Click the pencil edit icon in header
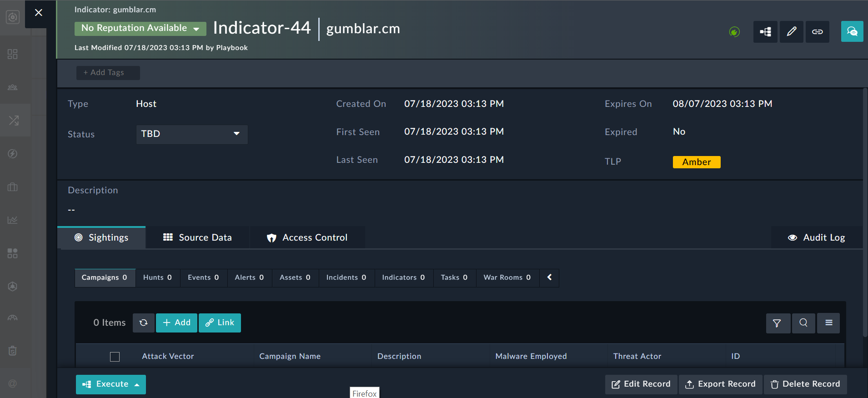This screenshot has width=868, height=398. tap(791, 32)
